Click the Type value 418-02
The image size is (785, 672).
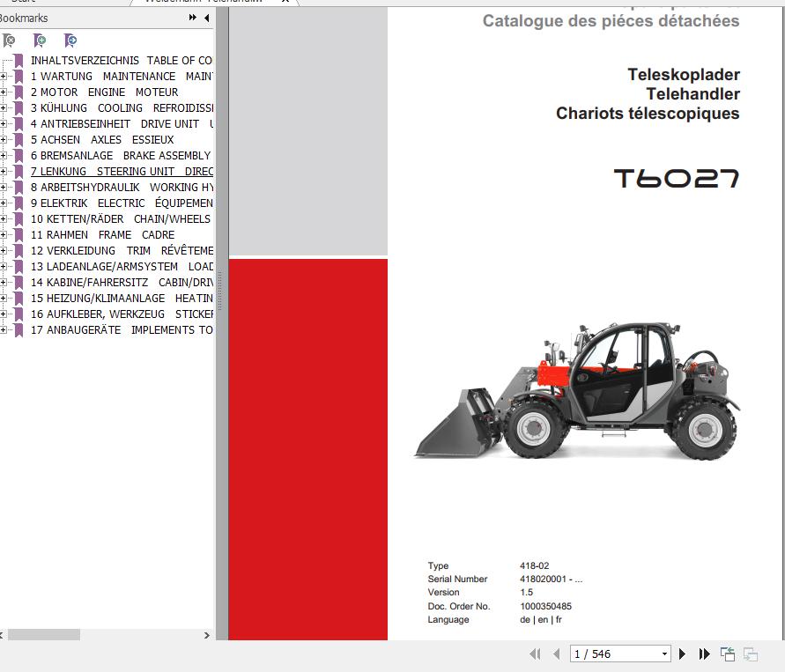click(534, 565)
